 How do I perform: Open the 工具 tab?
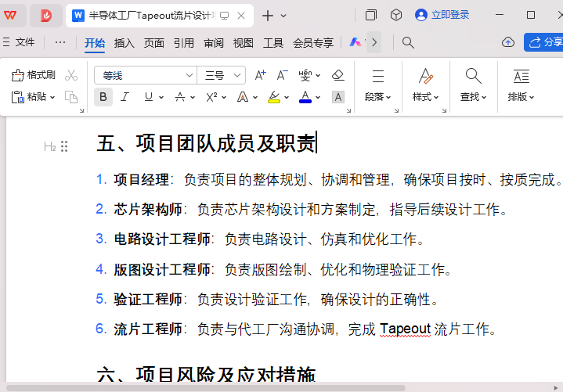[x=273, y=43]
